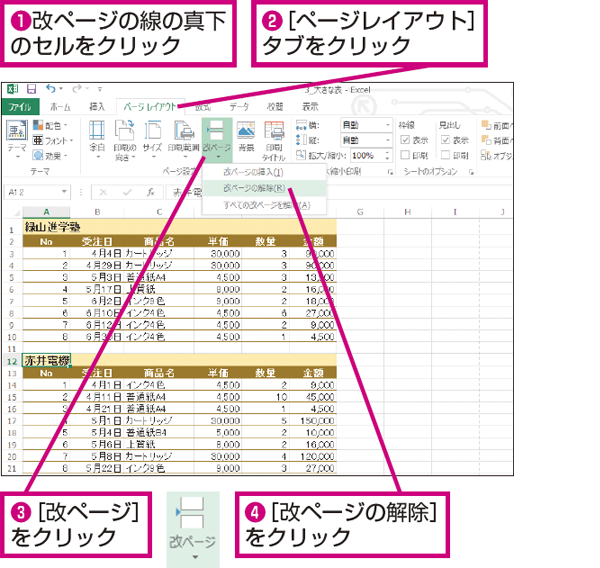The image size is (600, 568).
Task: Toggle the 枠線 印刷 checkbox
Action: click(405, 155)
